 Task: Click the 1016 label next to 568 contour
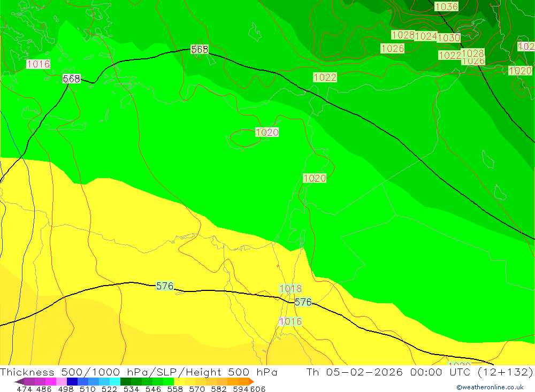38,64
